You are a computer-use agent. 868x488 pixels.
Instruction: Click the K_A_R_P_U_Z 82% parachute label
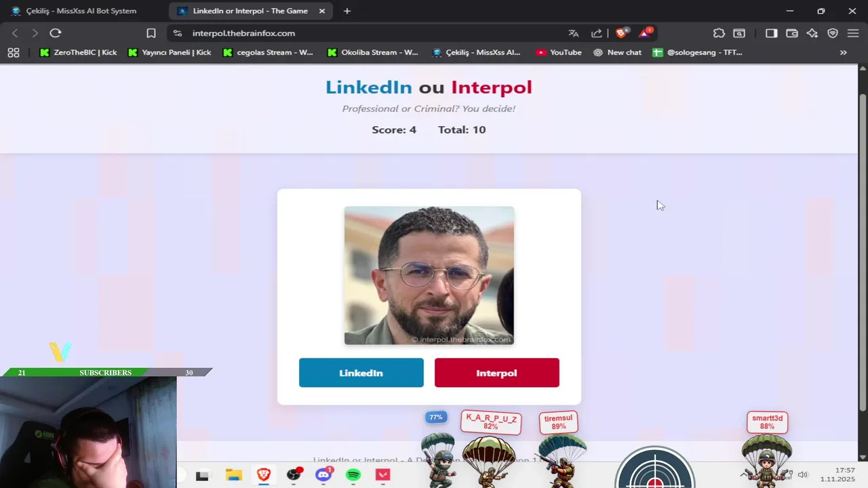491,422
